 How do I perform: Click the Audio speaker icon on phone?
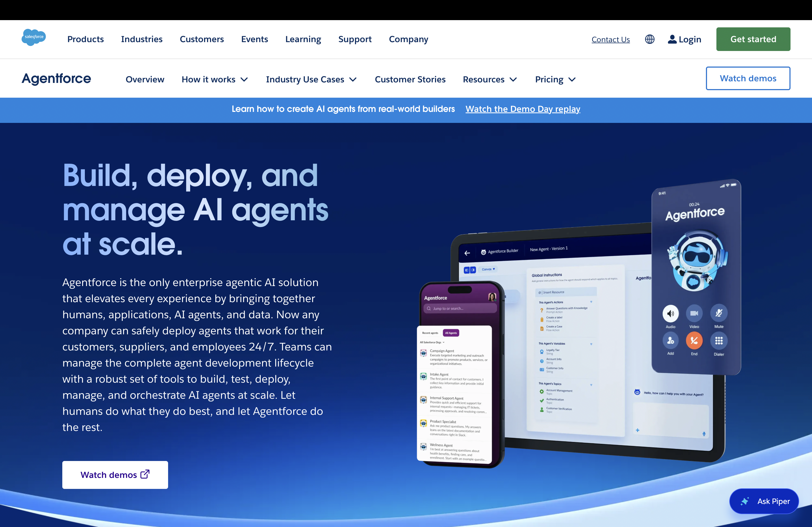pos(670,313)
